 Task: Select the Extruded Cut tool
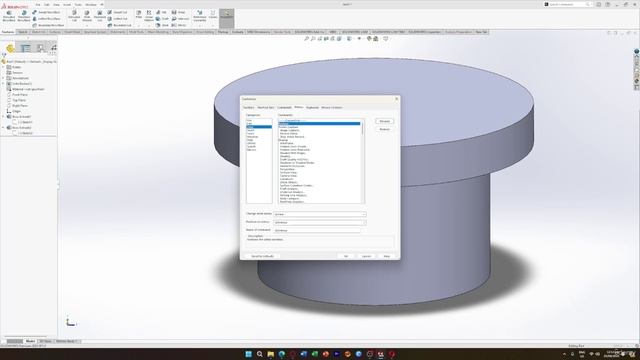coord(74,16)
